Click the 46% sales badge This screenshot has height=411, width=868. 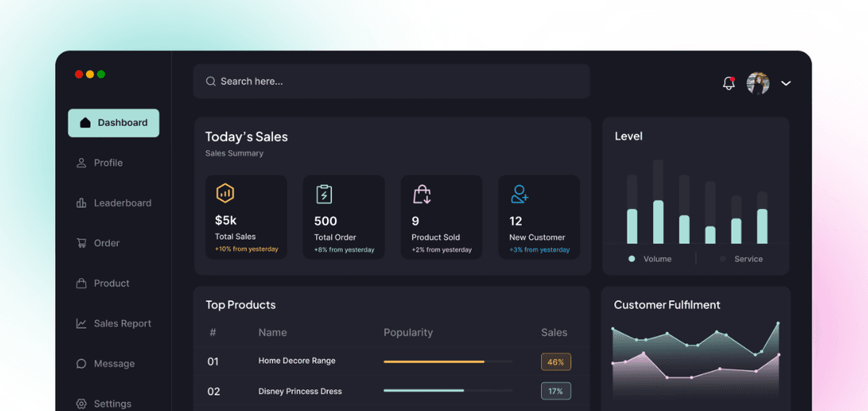pyautogui.click(x=556, y=362)
